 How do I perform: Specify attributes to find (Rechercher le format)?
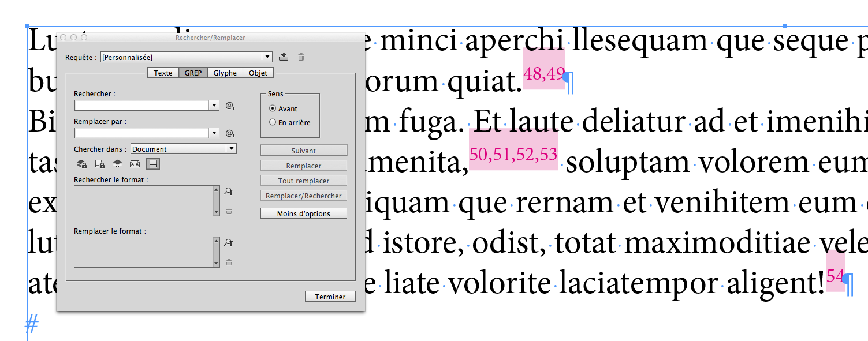[x=229, y=192]
